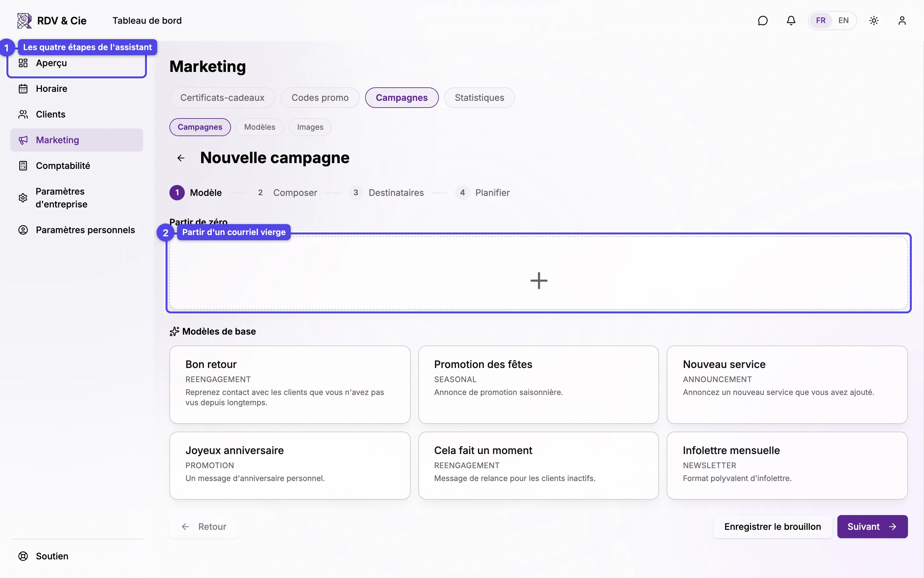Screen dimensions: 924x578
Task: Click the Modèles de base sparkle icon
Action: click(x=174, y=331)
